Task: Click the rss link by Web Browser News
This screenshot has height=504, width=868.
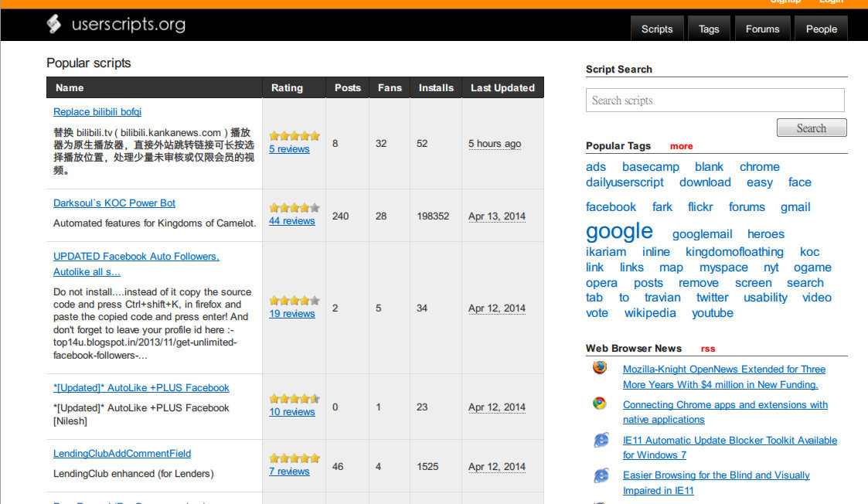Action: 708,349
